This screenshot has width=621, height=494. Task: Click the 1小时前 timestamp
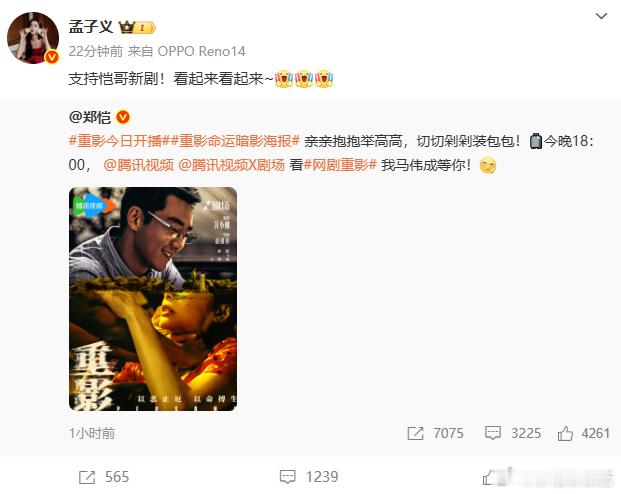pos(92,433)
